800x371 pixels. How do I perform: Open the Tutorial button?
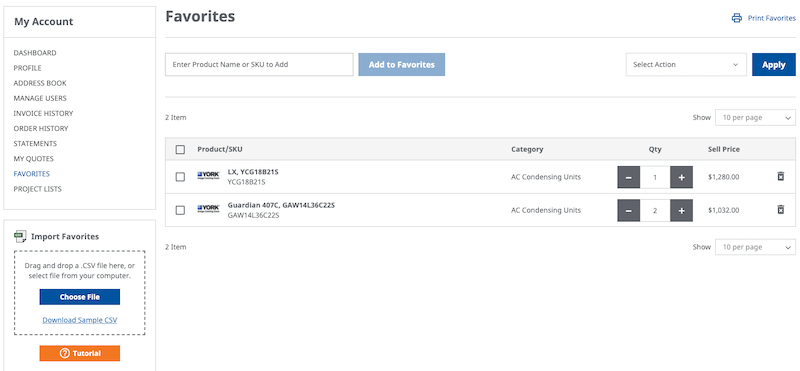80,353
